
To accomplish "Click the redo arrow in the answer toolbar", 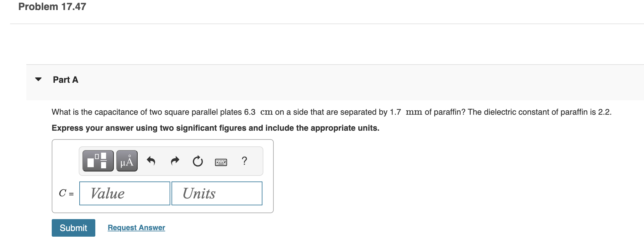I will pyautogui.click(x=175, y=161).
